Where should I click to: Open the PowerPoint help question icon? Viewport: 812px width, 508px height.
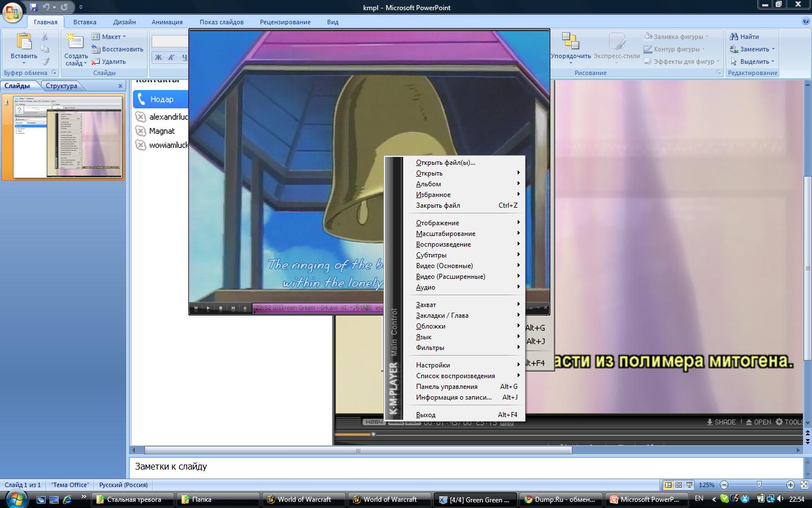coord(806,21)
